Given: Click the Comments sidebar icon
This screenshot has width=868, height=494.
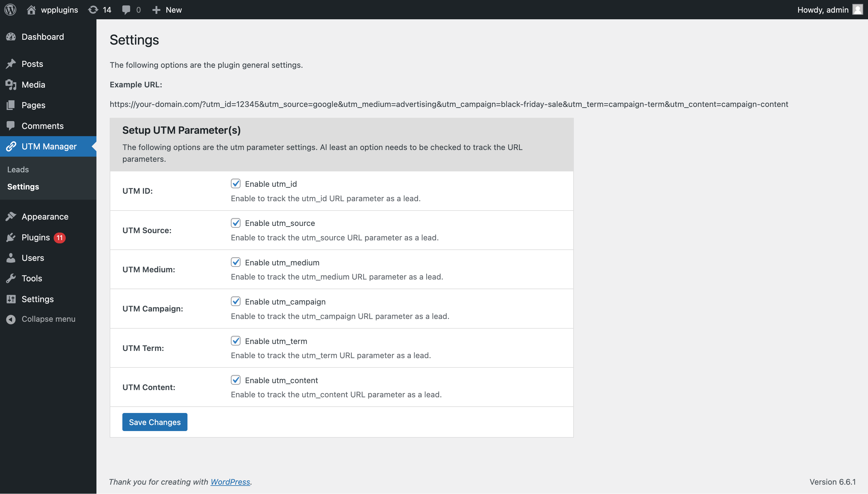Looking at the screenshot, I should coord(11,125).
